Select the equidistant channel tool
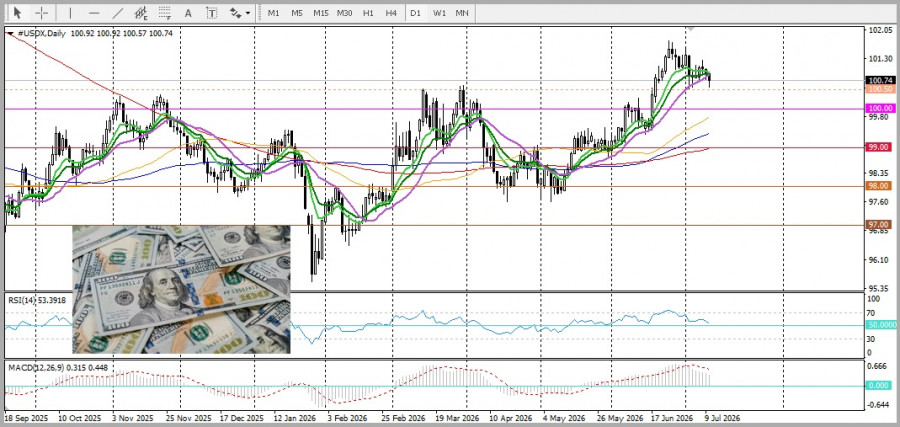Viewport: 900px width, 427px height. pos(141,13)
